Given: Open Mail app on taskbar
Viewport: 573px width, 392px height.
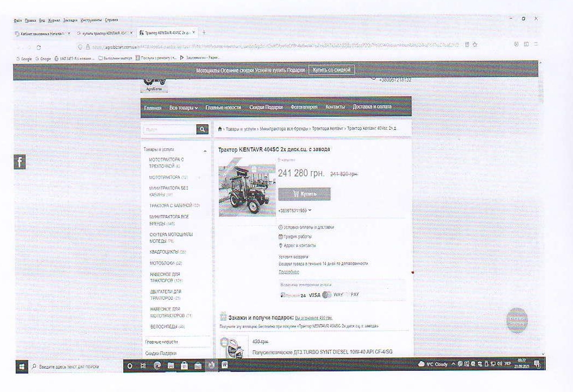Looking at the screenshot, I should click(x=198, y=366).
